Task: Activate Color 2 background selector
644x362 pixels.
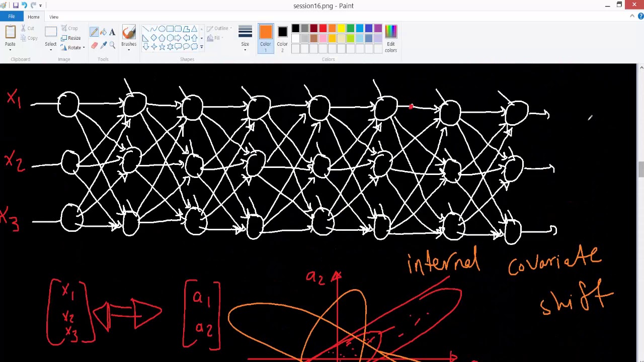Action: click(282, 38)
